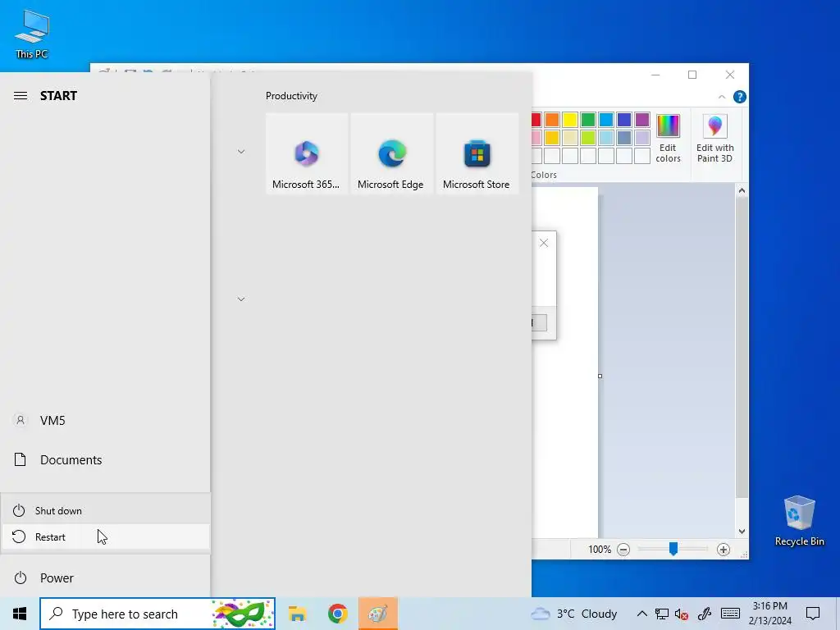
Task: Click the Paint zoom out minus button
Action: (623, 549)
